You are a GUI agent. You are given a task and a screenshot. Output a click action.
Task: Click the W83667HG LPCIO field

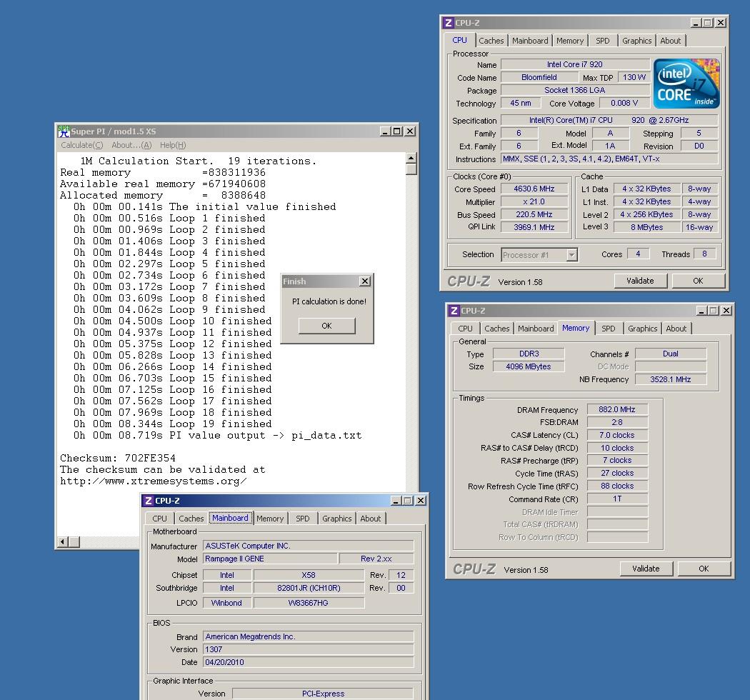tap(309, 604)
